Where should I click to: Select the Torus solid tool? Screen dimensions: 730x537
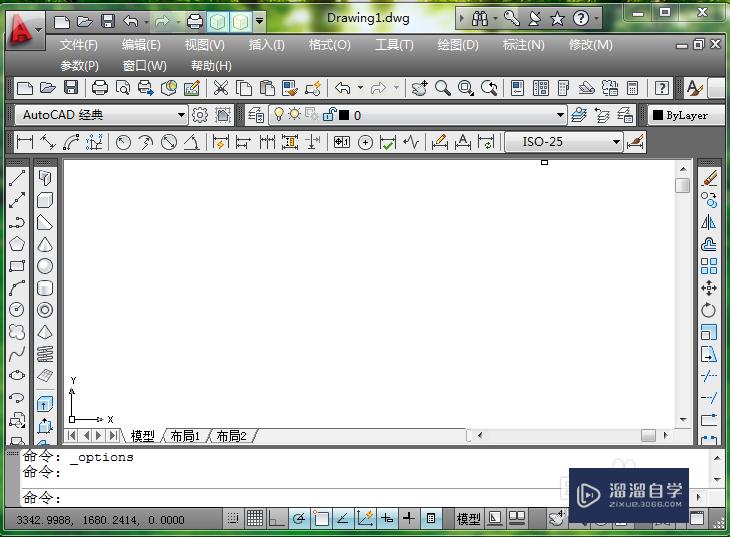pos(45,310)
